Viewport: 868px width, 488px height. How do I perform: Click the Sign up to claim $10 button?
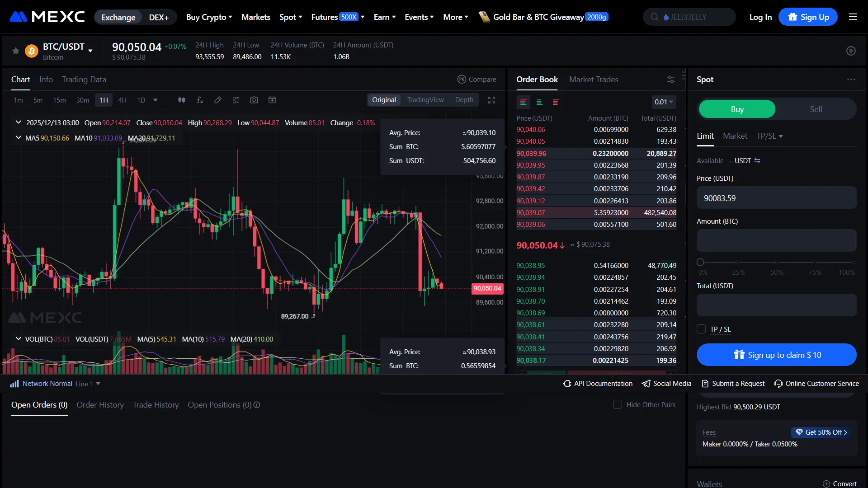click(776, 355)
